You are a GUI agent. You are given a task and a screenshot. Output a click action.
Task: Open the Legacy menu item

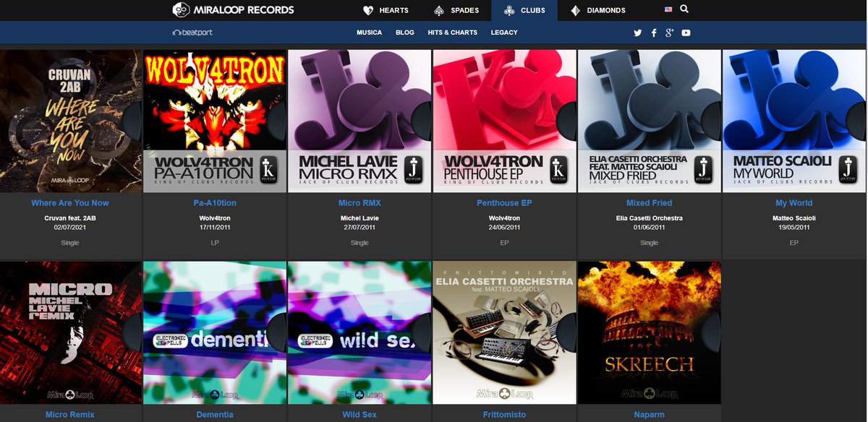pyautogui.click(x=504, y=33)
